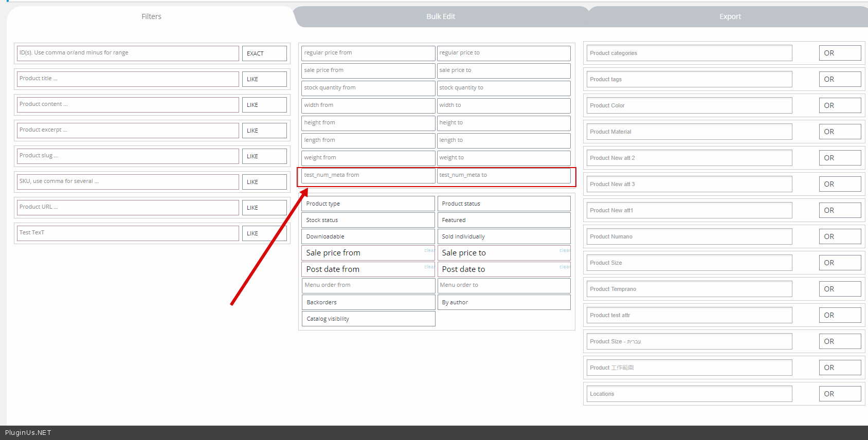This screenshot has height=440, width=868.
Task: Click the Product tags field
Action: point(689,79)
